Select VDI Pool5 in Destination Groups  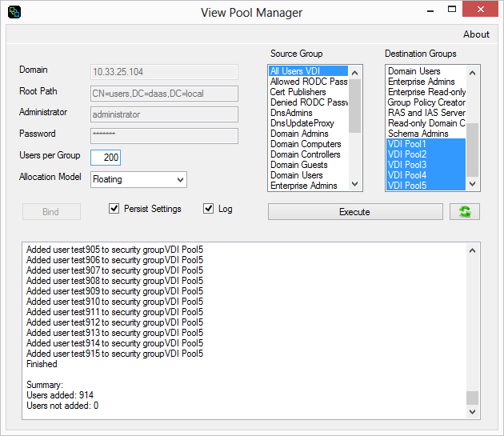click(426, 186)
